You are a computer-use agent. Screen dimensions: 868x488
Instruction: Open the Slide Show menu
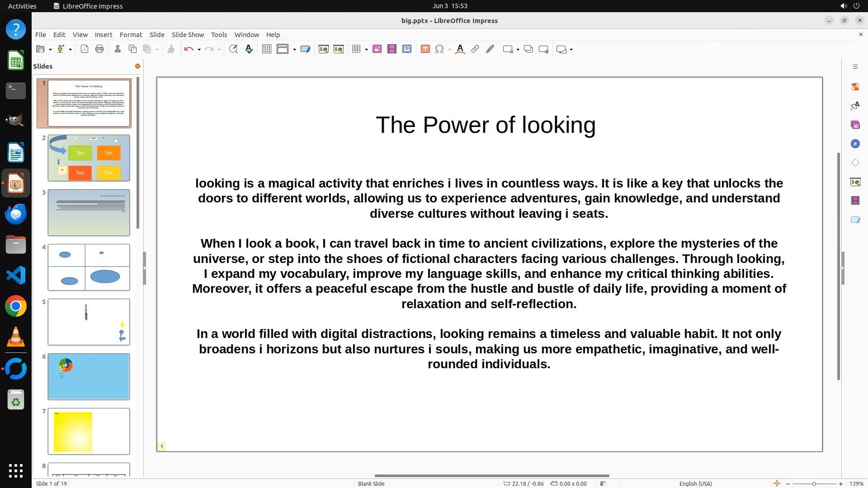click(x=188, y=34)
